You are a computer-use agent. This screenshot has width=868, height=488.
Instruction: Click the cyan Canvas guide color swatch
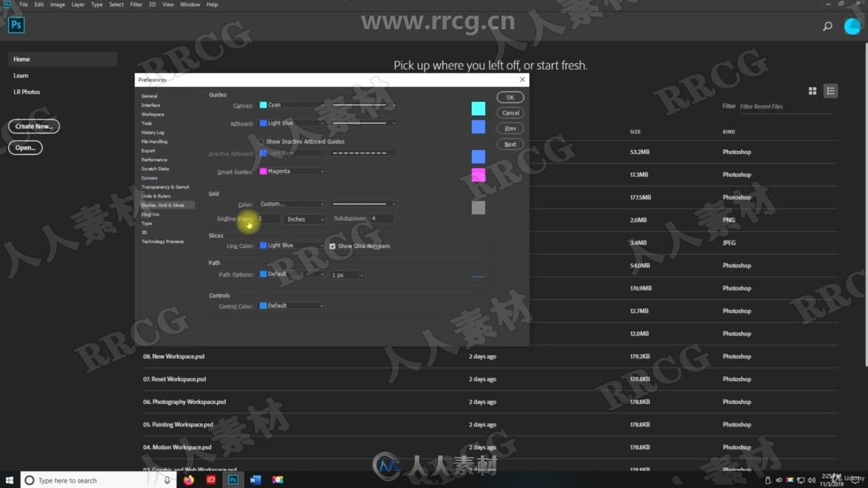click(478, 108)
